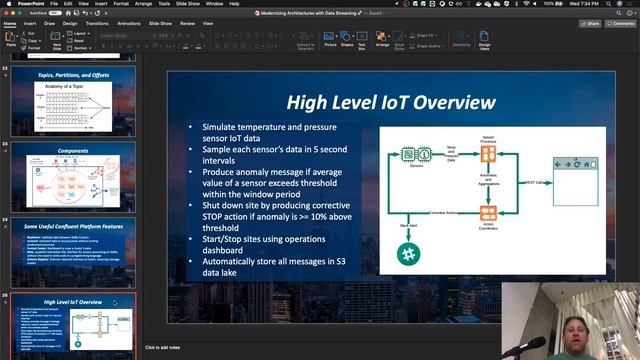Click the Slack hashtag icon on slide diagram
The width and height of the screenshot is (640, 360).
pos(408,254)
